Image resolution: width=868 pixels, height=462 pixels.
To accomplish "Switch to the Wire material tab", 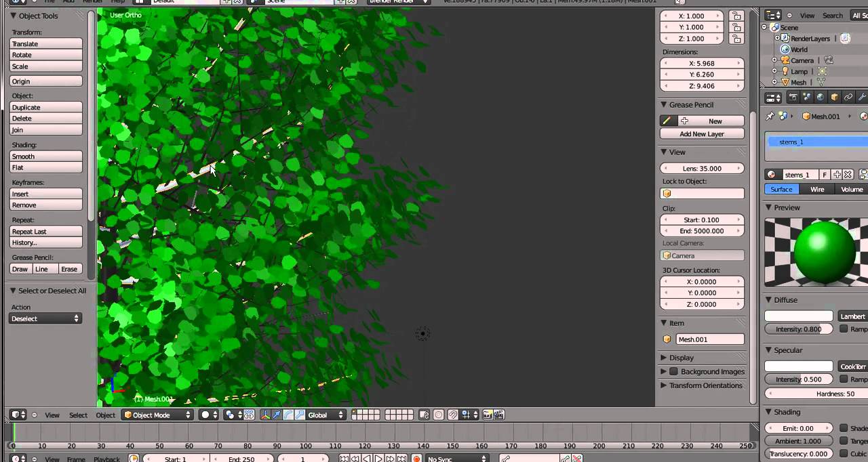I will pos(817,189).
